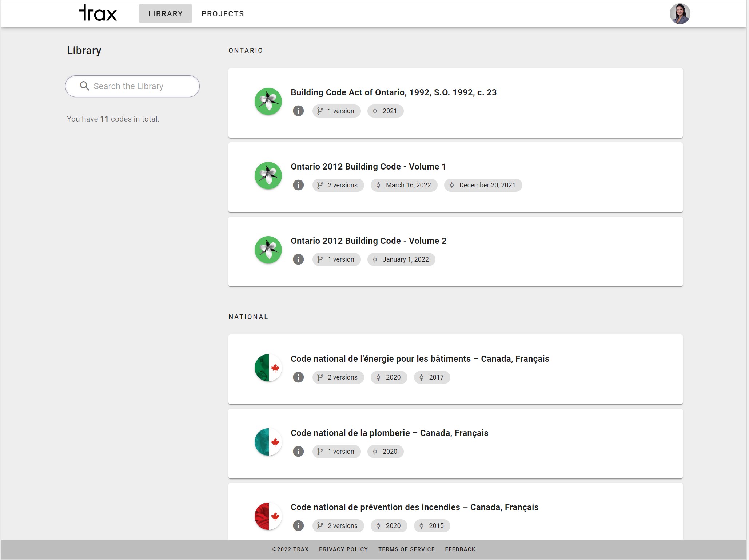Choose the December 20, 2021 version

(483, 185)
